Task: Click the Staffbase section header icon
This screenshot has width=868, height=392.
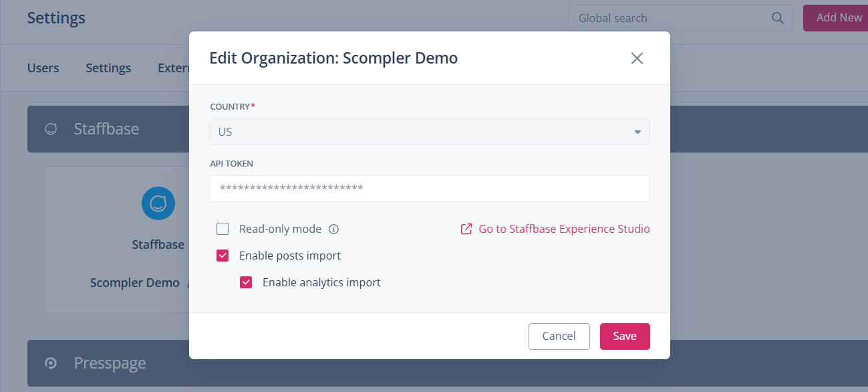Action: pyautogui.click(x=51, y=129)
